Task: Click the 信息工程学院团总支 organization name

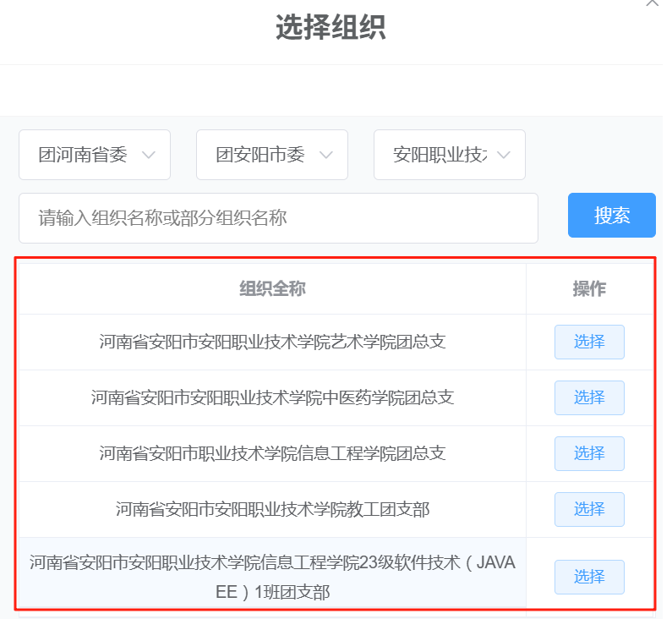Action: click(x=272, y=454)
